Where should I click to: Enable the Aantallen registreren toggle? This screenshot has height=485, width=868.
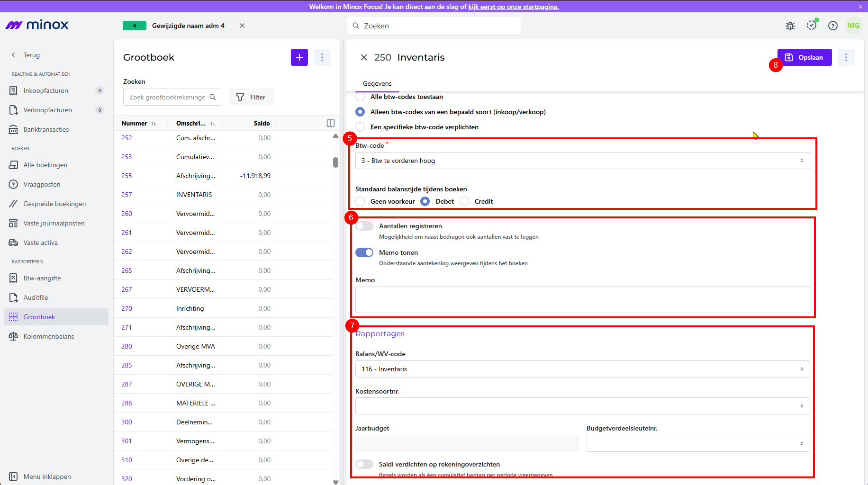pyautogui.click(x=364, y=226)
